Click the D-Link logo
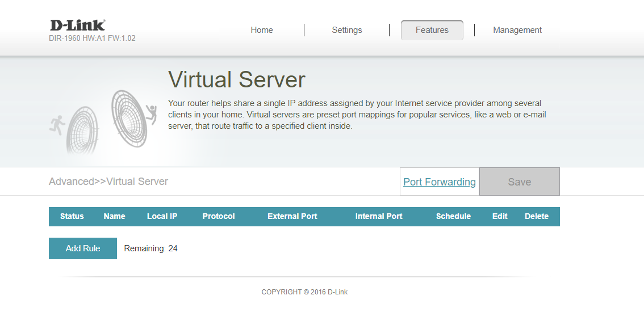 coord(77,25)
